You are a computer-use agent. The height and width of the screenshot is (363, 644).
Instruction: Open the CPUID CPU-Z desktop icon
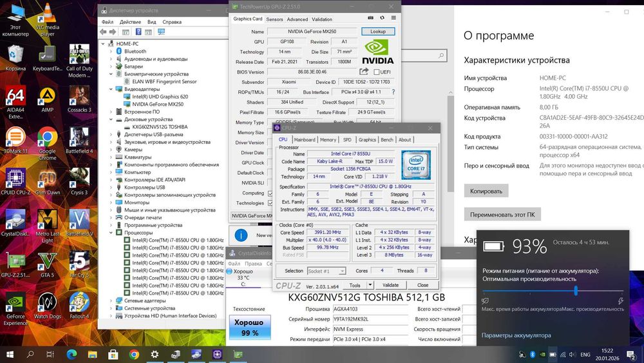click(15, 182)
